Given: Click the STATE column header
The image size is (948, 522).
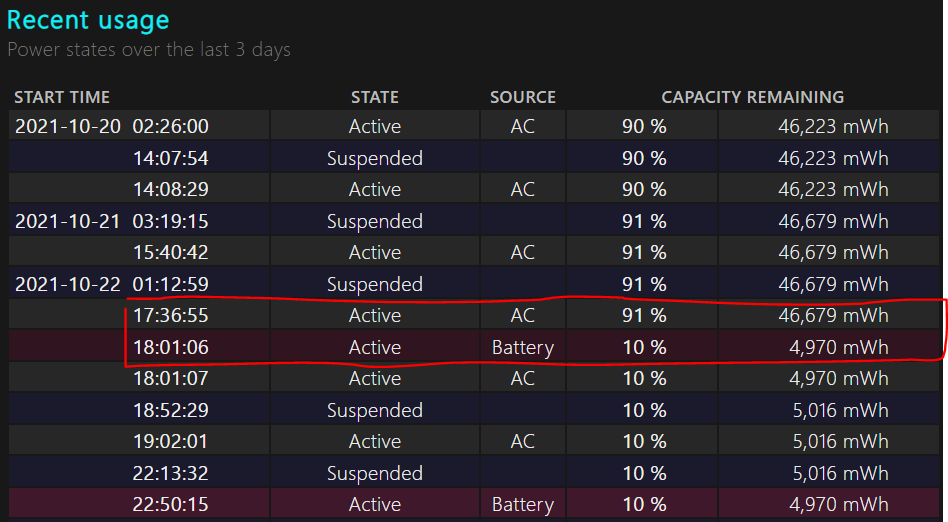Looking at the screenshot, I should 375,97.
